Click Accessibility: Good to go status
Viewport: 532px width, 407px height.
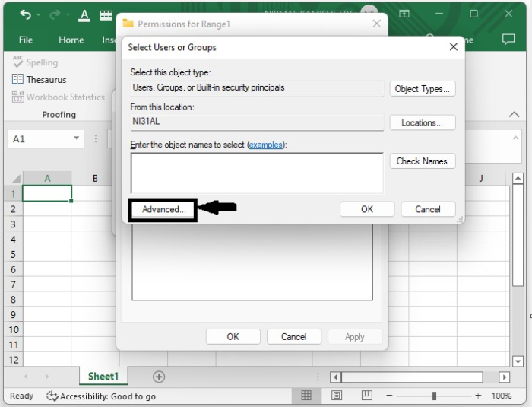(x=101, y=396)
